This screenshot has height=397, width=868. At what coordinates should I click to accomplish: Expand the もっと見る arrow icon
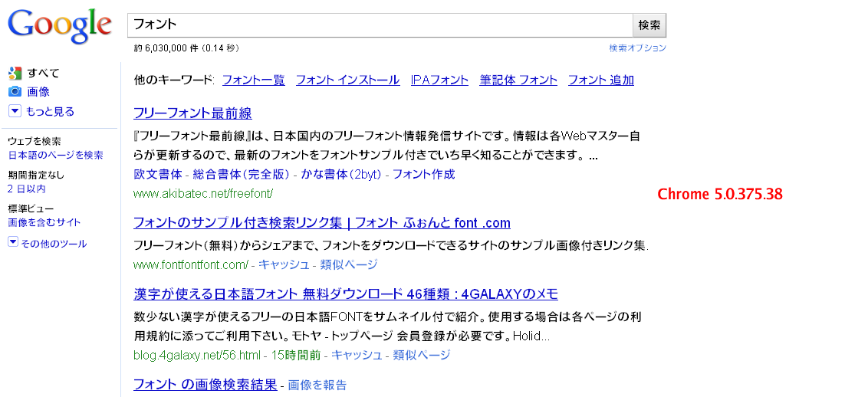(x=15, y=111)
